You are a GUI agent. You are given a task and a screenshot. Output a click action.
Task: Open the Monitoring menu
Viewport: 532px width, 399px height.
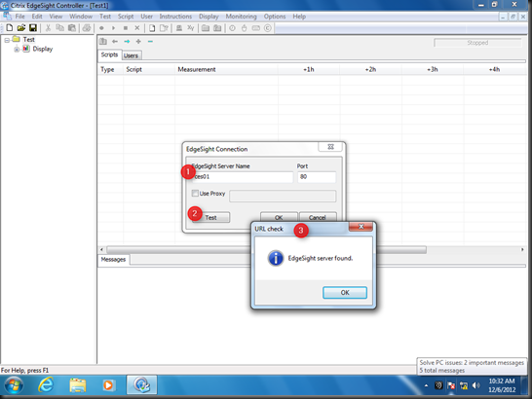[242, 17]
